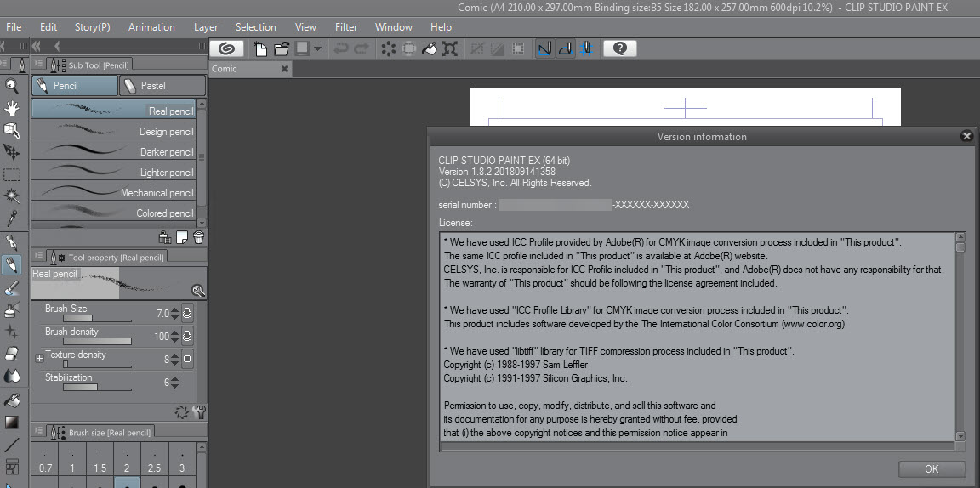Click the Stabilization slider bar
Viewport: 980px width, 488px height.
(98, 388)
